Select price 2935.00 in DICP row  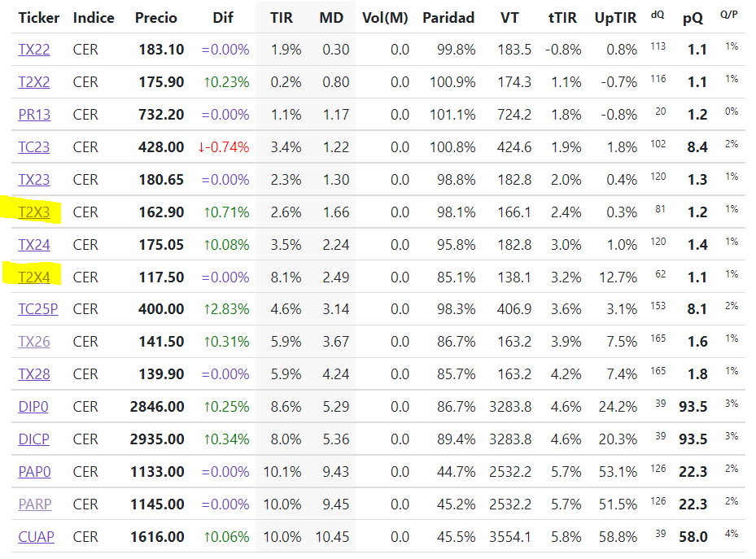coord(157,439)
